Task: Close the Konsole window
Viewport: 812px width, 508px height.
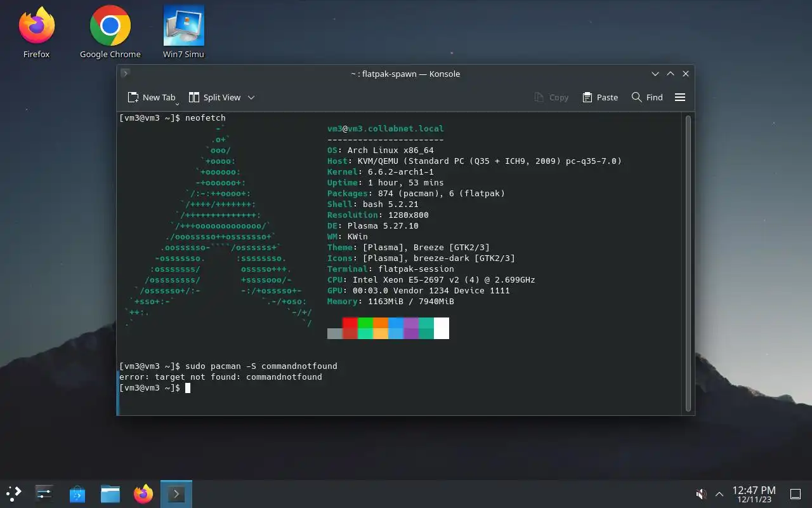Action: tap(686, 74)
